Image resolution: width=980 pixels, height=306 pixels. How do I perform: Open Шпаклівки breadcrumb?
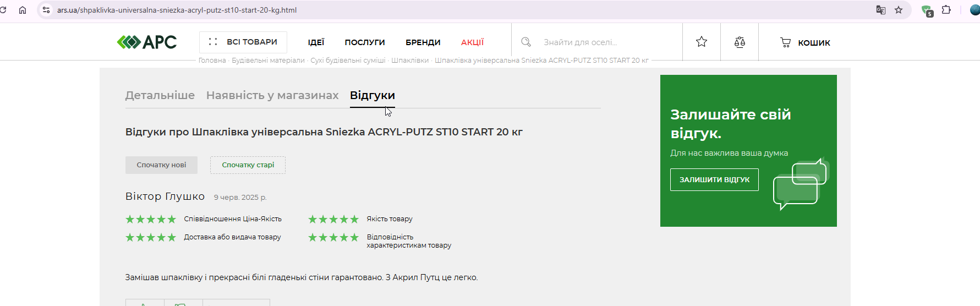(410, 61)
